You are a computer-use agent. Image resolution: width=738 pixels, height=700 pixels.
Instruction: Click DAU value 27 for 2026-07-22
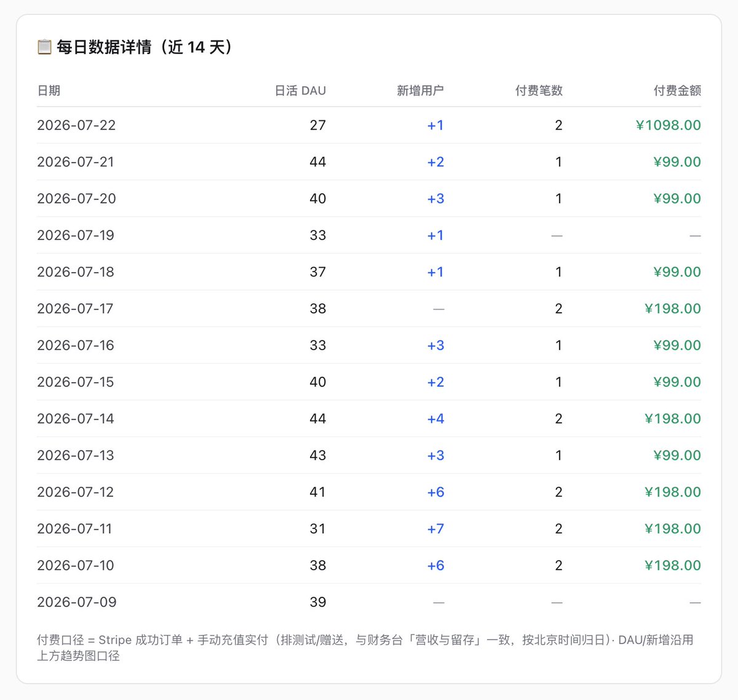point(318,125)
